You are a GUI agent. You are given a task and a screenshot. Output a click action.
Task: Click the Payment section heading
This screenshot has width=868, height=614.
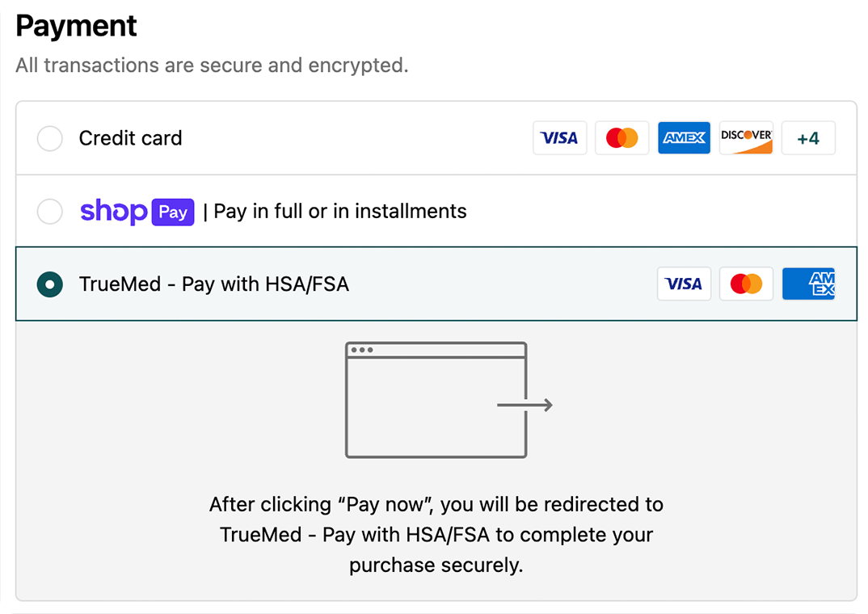point(76,27)
